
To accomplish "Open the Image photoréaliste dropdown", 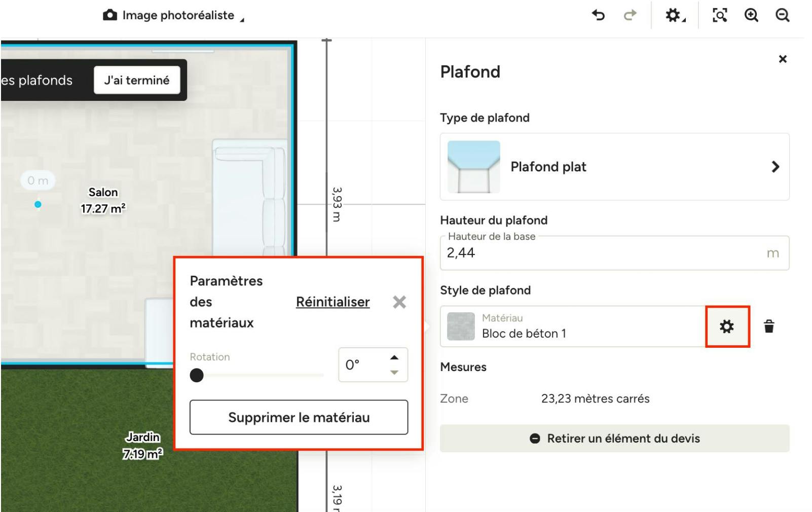I will point(173,16).
